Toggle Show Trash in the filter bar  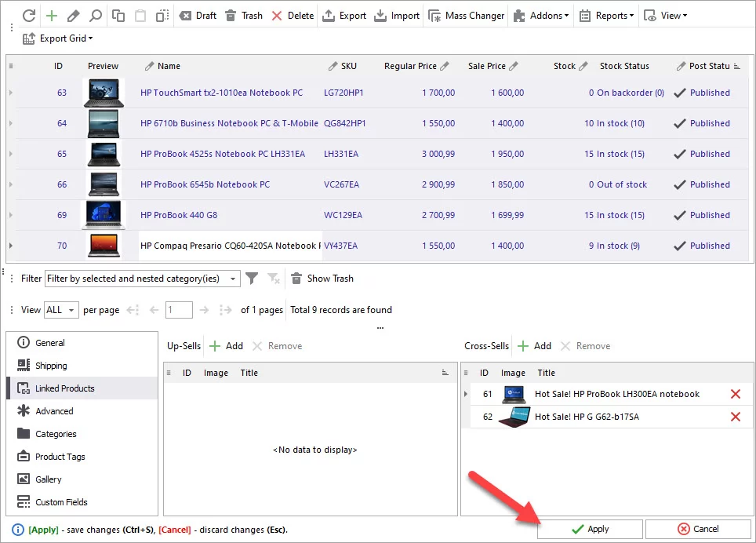click(x=322, y=279)
